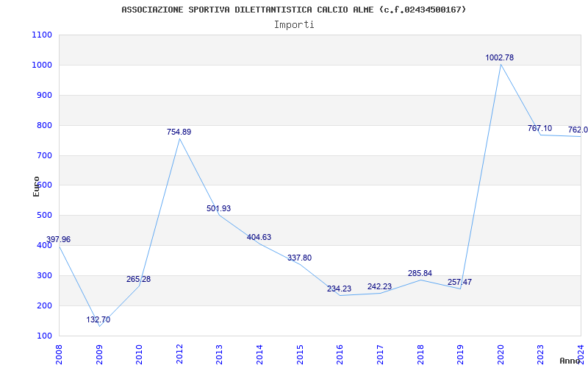Viewport: 588px width, 368px height.
Task: Click the 2008 year axis label
Action: click(60, 355)
